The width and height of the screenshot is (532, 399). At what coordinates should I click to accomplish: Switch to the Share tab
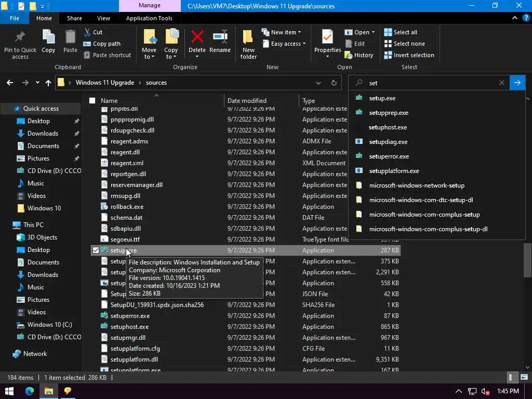pos(74,18)
